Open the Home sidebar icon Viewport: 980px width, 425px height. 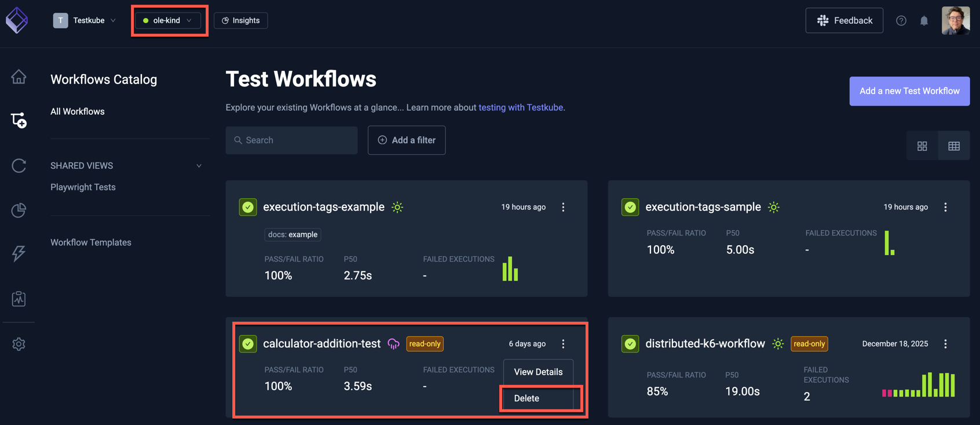click(x=19, y=77)
